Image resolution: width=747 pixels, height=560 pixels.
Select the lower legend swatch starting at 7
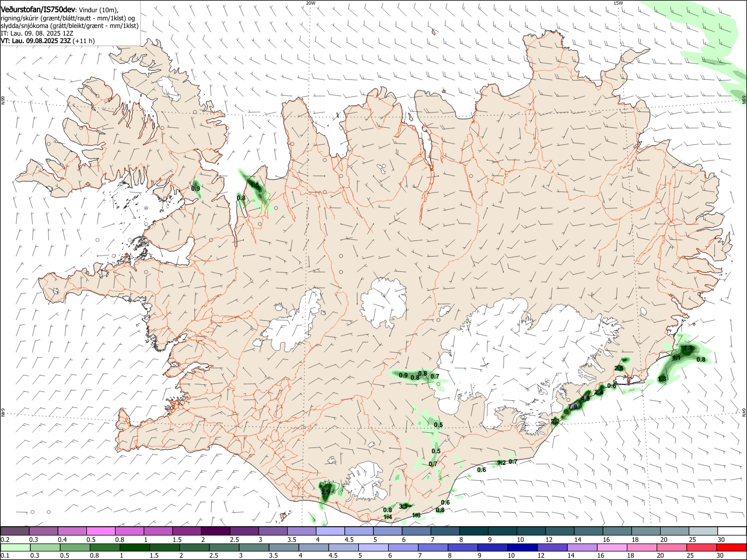(x=432, y=548)
